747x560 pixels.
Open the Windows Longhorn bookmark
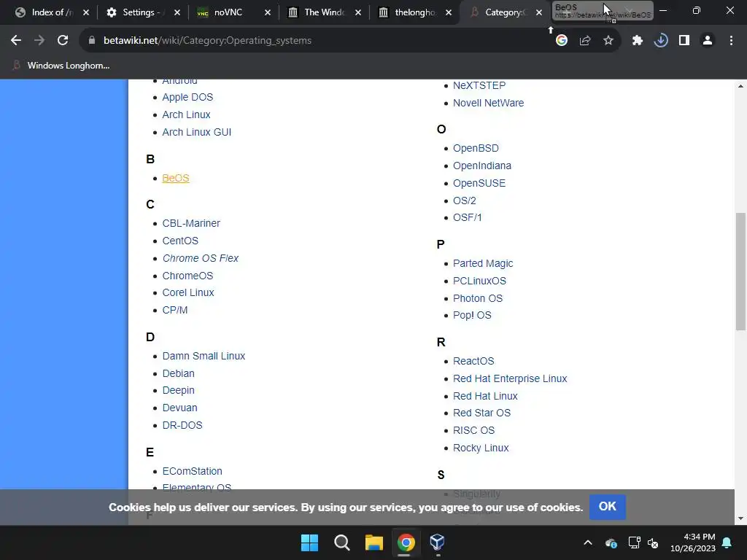click(x=61, y=66)
